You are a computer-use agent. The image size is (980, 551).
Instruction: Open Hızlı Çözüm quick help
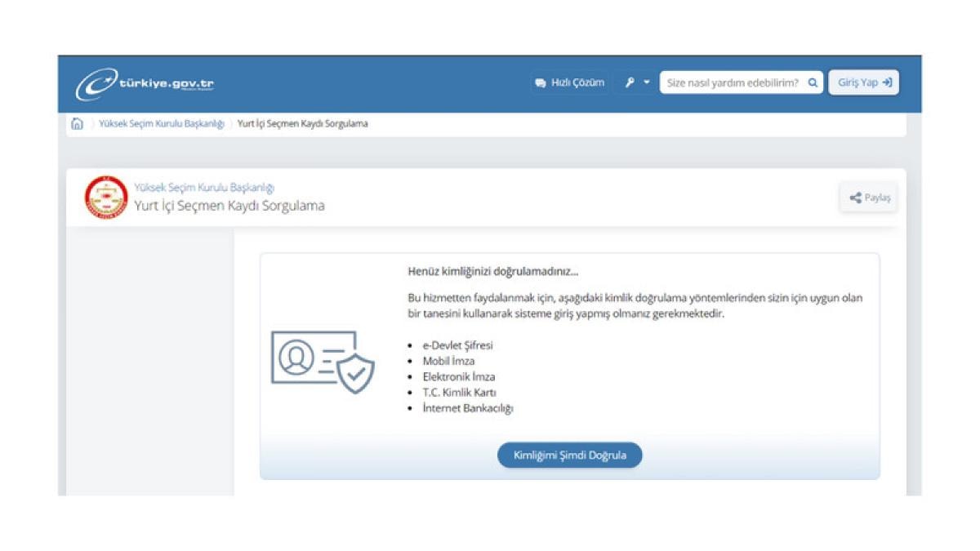[x=569, y=82]
